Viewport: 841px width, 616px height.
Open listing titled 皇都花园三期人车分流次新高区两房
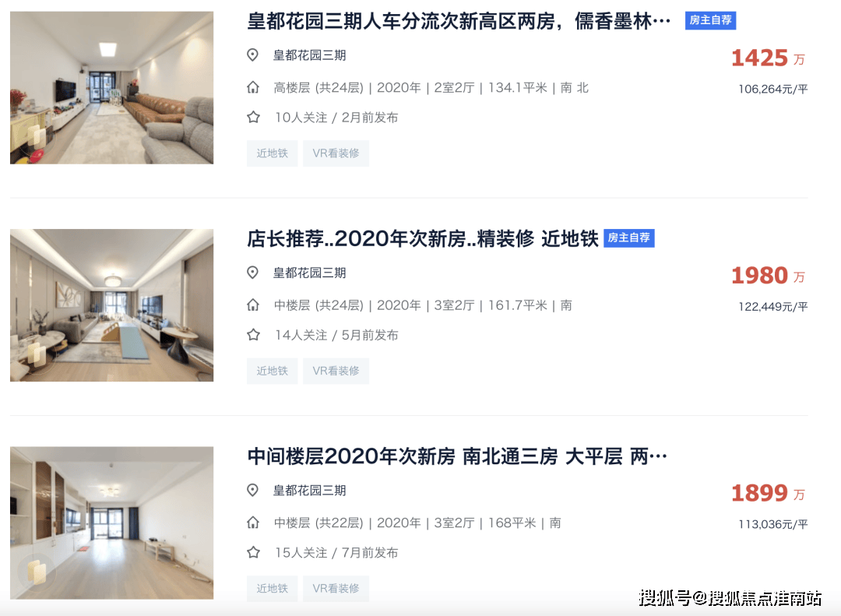459,22
